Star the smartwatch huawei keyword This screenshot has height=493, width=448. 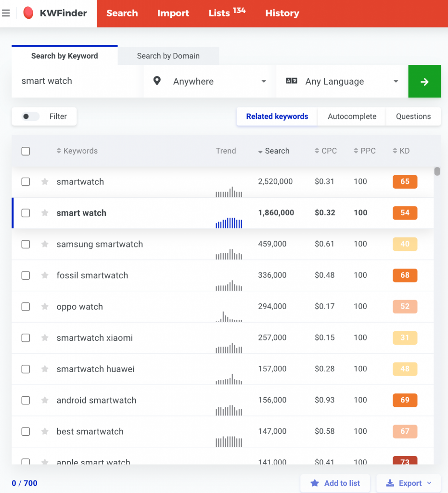click(45, 369)
